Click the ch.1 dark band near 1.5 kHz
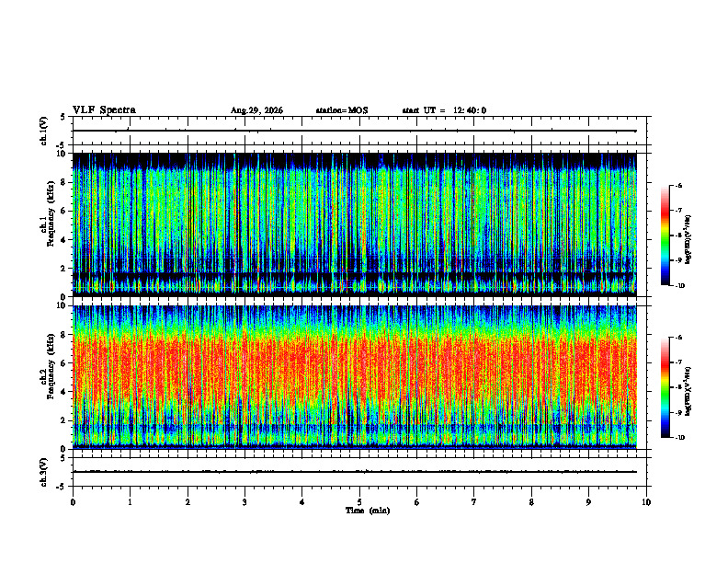The width and height of the screenshot is (728, 563). [355, 276]
